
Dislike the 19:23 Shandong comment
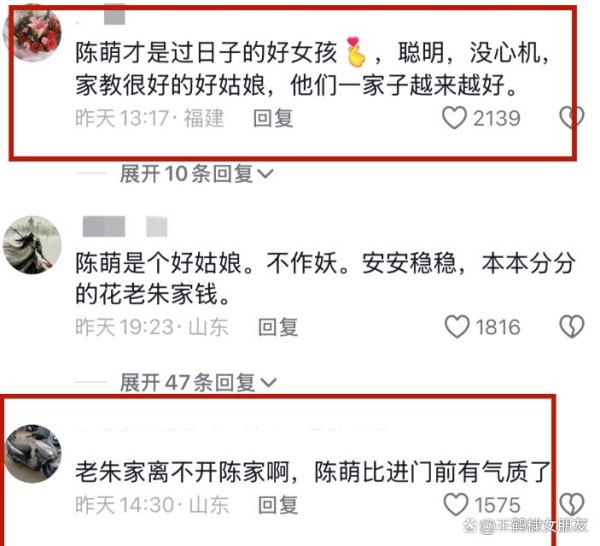[572, 327]
